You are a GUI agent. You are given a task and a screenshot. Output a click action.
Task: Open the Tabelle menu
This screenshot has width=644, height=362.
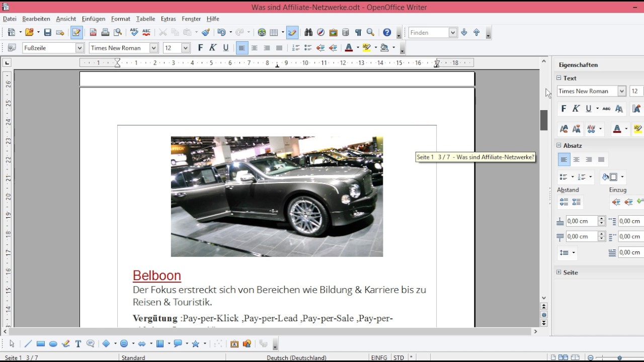pos(145,19)
